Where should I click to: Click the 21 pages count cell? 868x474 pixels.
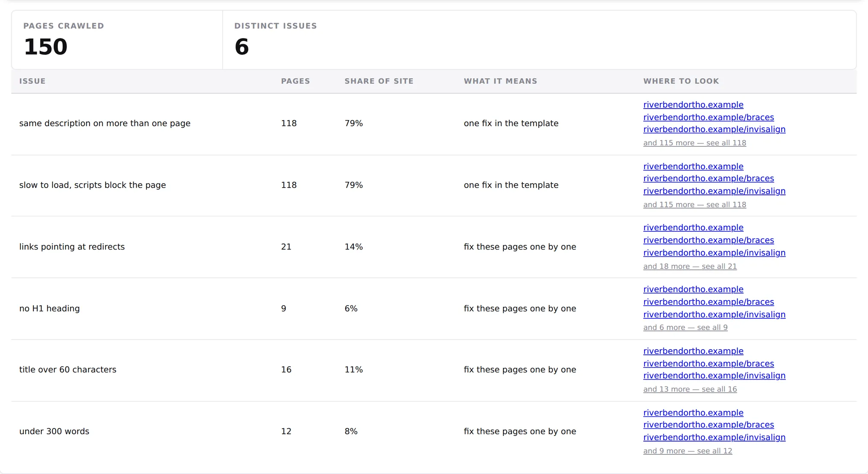click(x=286, y=247)
